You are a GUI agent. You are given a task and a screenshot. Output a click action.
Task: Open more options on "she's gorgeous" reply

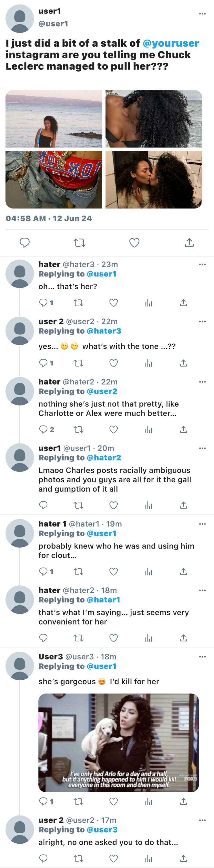(202, 657)
